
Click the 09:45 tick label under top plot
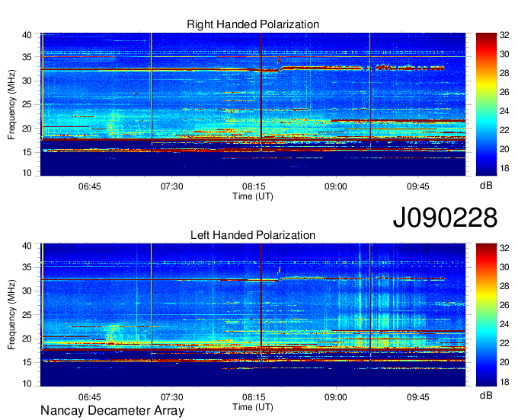(418, 186)
